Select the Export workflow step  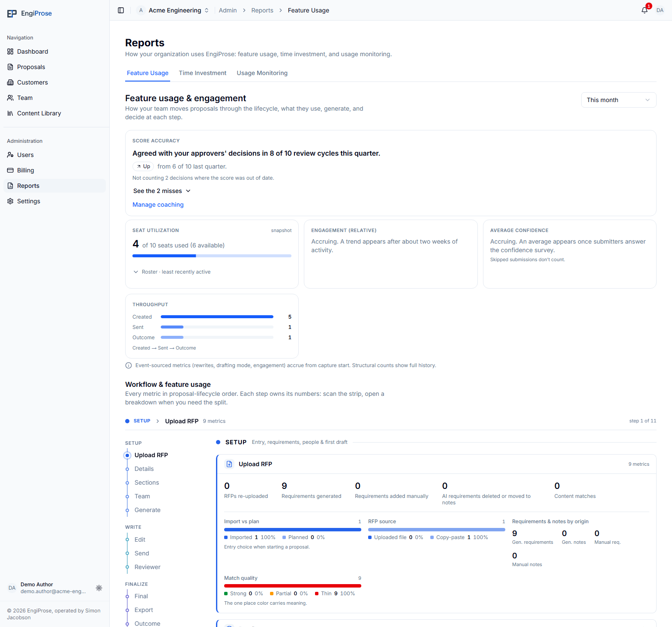click(144, 610)
